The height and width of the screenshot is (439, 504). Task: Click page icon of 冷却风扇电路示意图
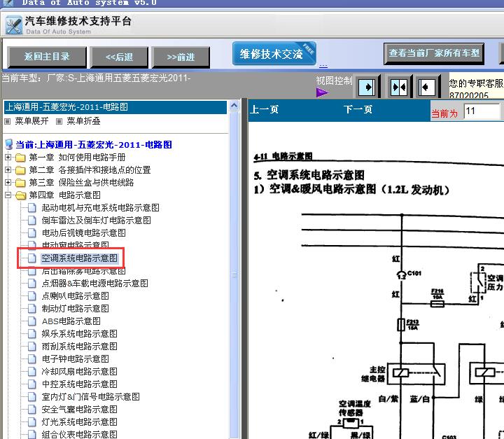(31, 372)
